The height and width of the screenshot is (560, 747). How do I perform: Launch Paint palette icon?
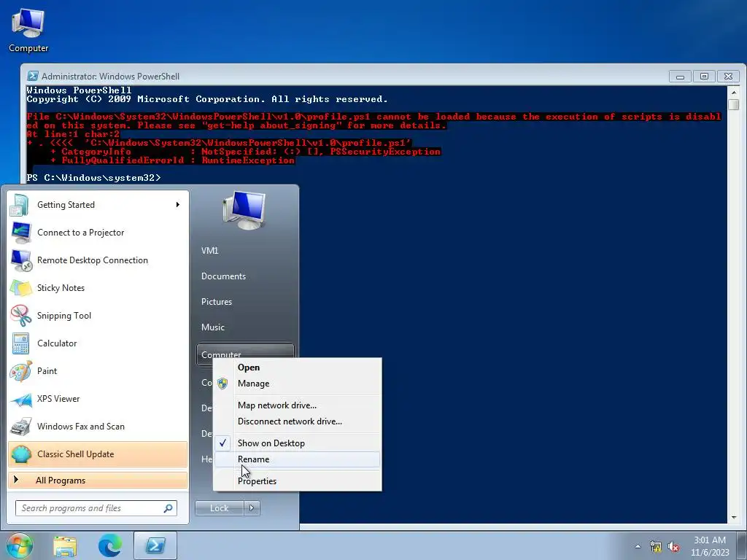click(20, 371)
